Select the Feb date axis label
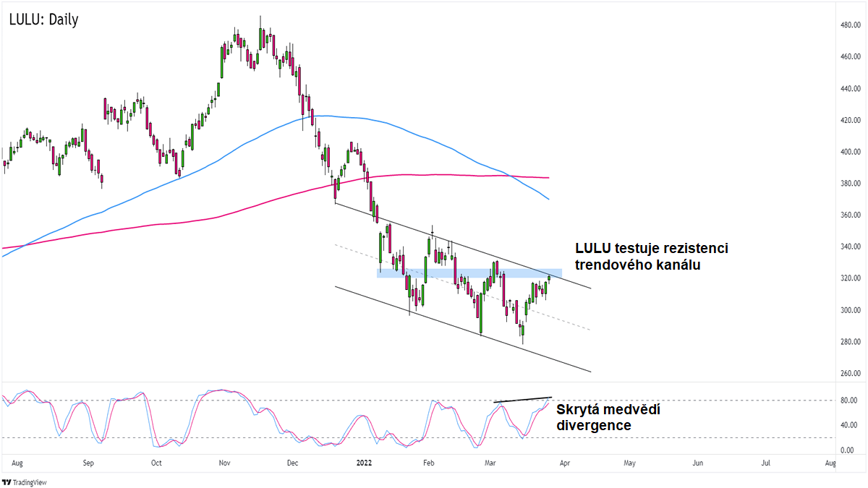The image size is (868, 488). pos(429,462)
